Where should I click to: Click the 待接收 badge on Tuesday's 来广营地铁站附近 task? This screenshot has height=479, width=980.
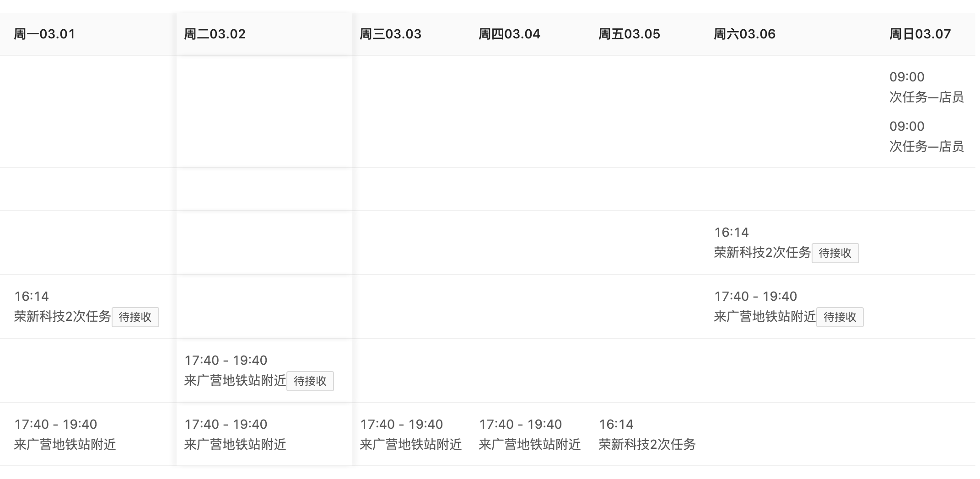pyautogui.click(x=311, y=381)
